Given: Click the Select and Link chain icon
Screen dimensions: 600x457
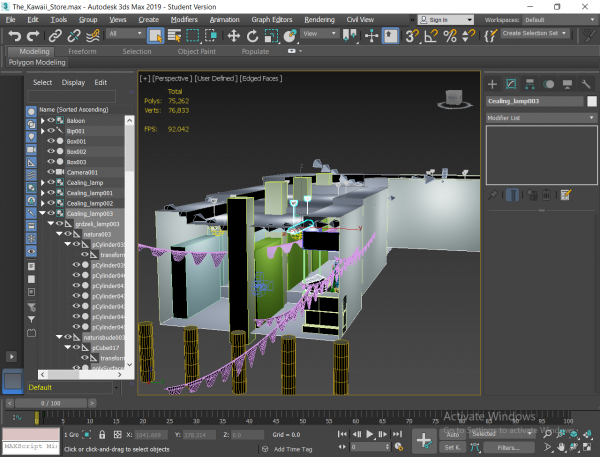Looking at the screenshot, I should tap(57, 35).
